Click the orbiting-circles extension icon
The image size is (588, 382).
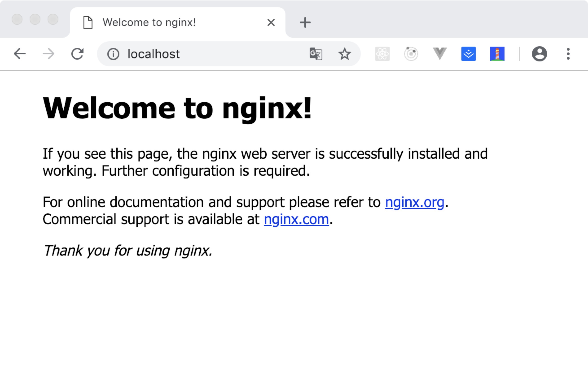tap(411, 54)
